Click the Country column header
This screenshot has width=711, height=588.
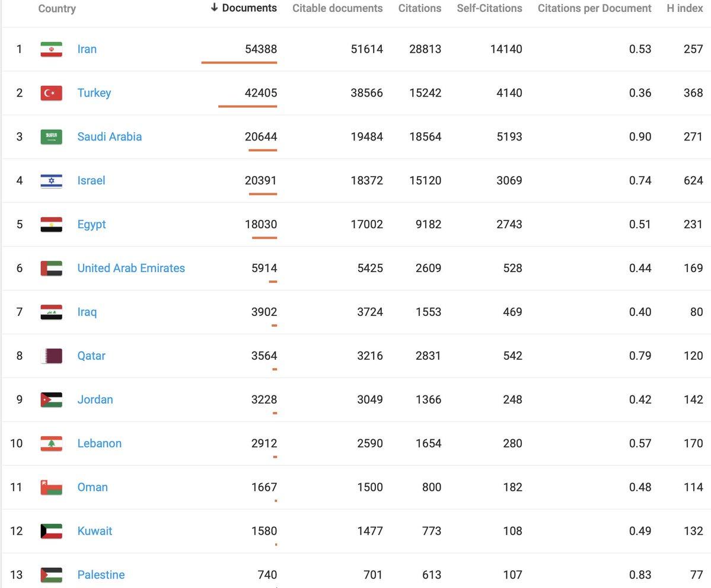pos(57,9)
